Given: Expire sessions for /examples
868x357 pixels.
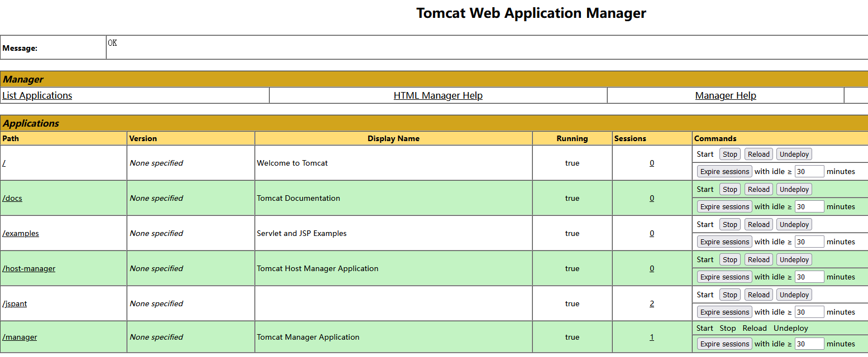Looking at the screenshot, I should (724, 242).
